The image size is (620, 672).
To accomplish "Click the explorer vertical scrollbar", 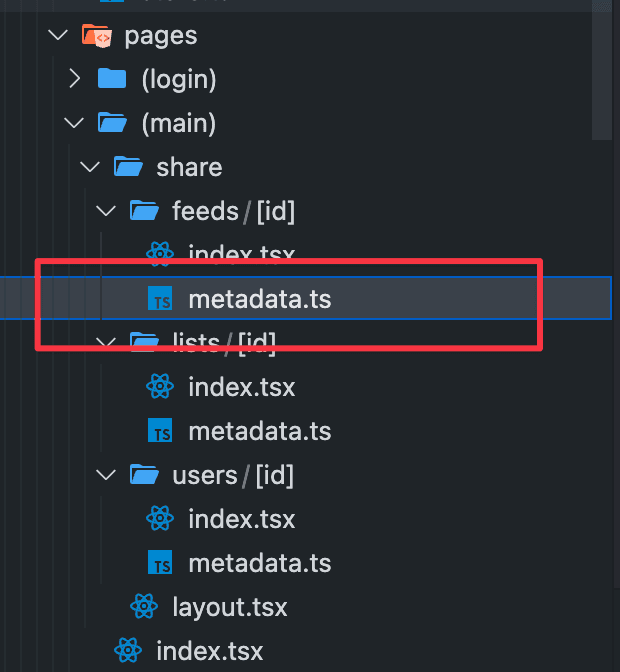I will point(602,70).
